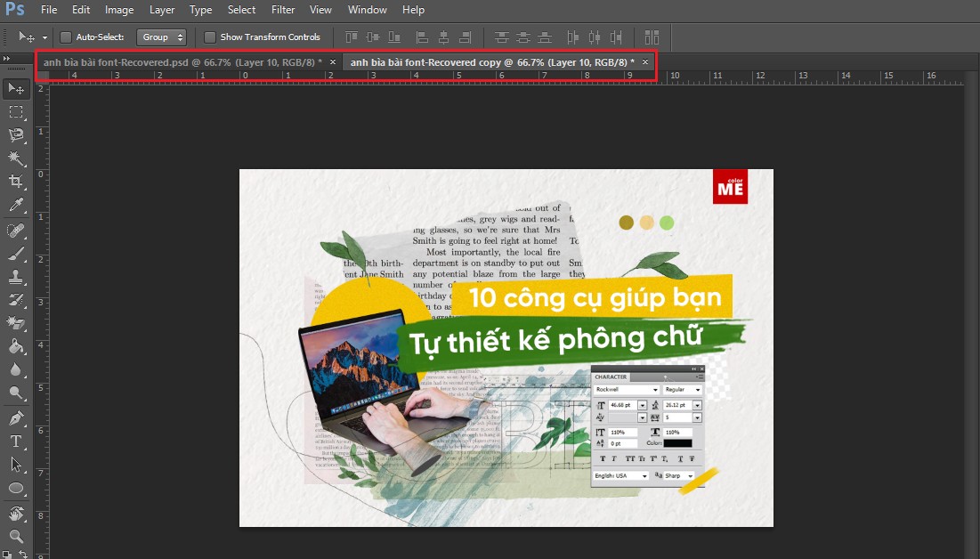Check Show Transform Controls
980x559 pixels.
[x=210, y=37]
